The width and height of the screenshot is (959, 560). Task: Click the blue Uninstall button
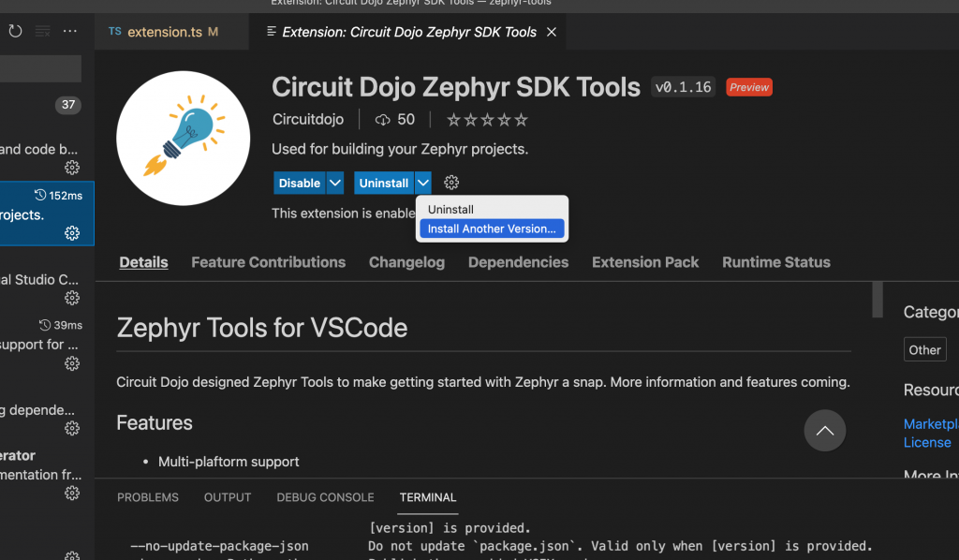coord(383,183)
